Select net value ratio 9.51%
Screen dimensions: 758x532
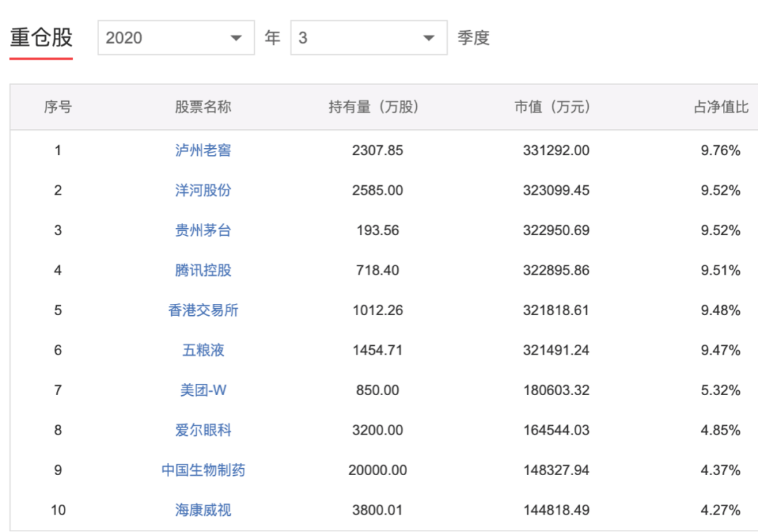[721, 270]
